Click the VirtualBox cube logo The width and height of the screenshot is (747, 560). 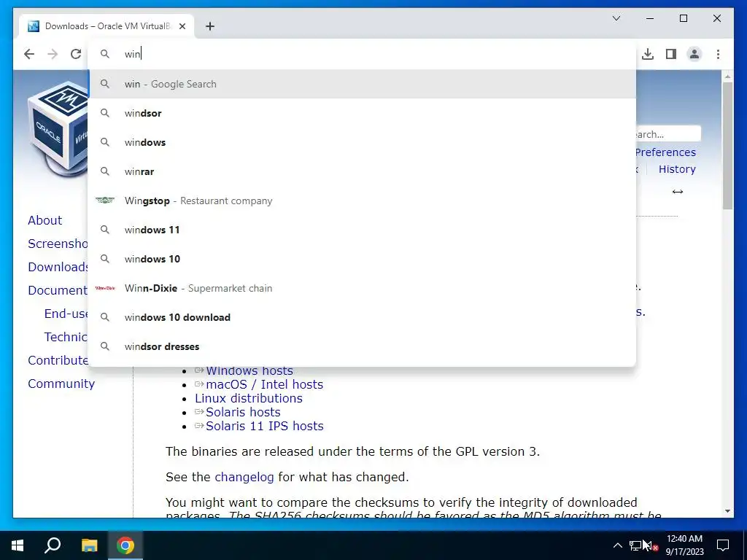(58, 130)
